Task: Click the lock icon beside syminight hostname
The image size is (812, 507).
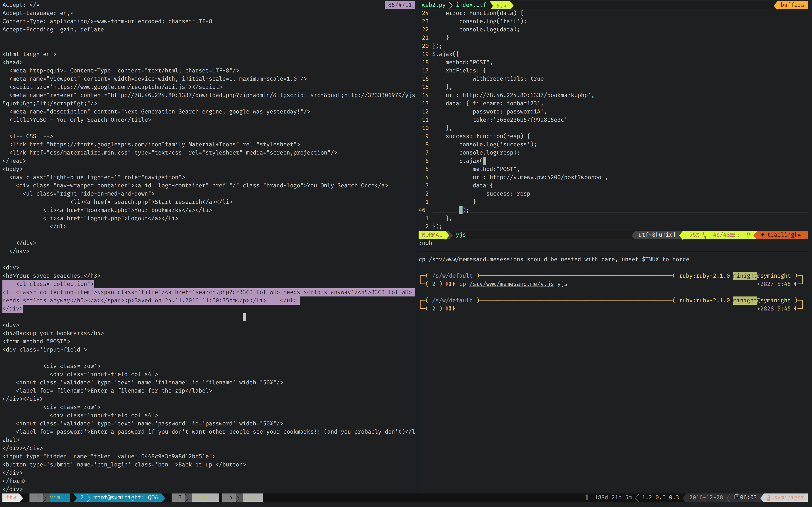Action: click(768, 498)
